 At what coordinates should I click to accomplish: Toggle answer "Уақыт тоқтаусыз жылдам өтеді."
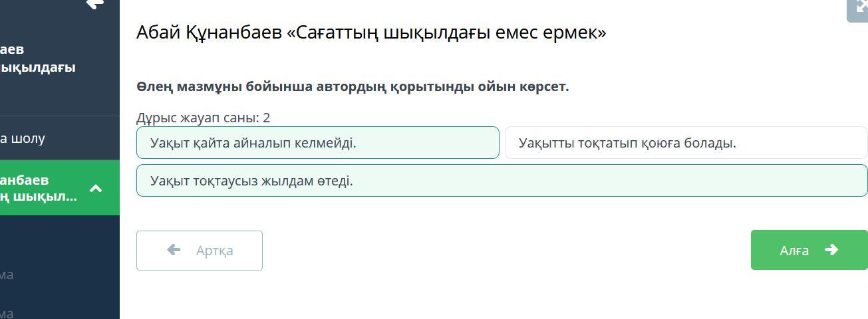502,181
